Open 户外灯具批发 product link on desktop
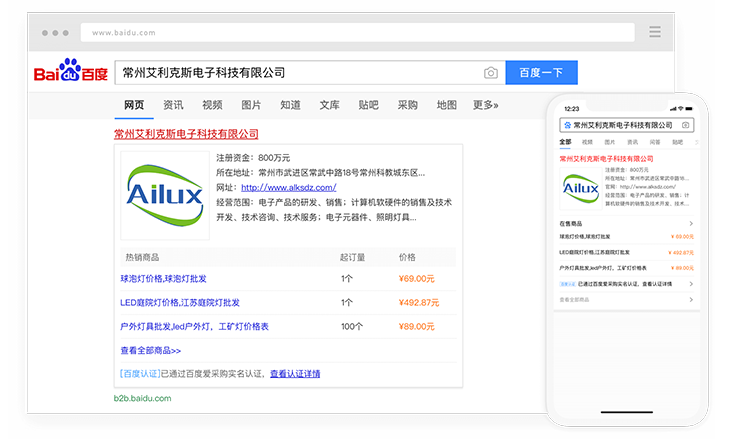 pos(194,326)
